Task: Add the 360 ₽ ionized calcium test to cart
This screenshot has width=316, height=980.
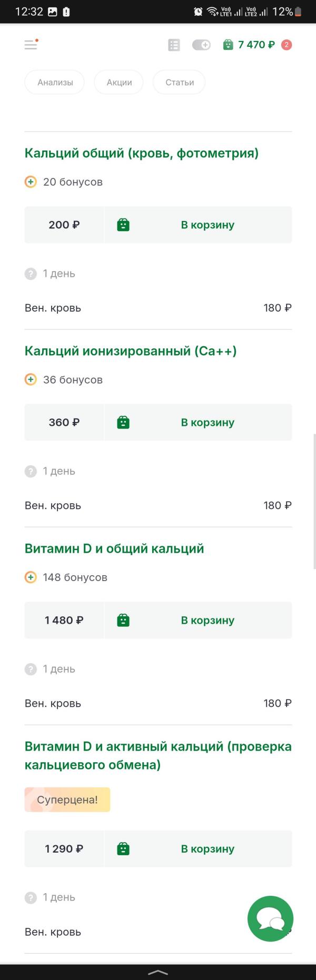Action: [x=198, y=422]
